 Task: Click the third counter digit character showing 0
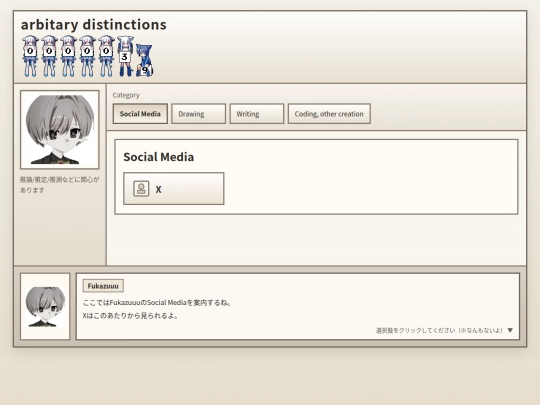click(x=68, y=56)
